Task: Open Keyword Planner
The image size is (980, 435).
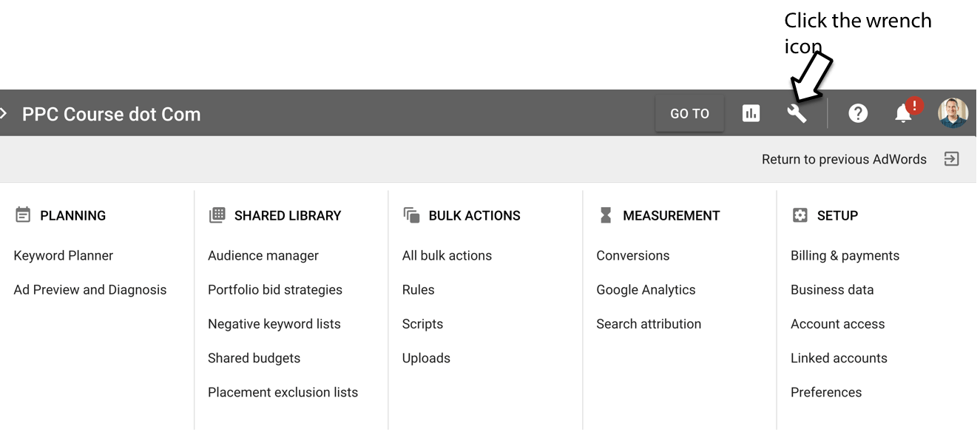Action: pyautogui.click(x=64, y=256)
